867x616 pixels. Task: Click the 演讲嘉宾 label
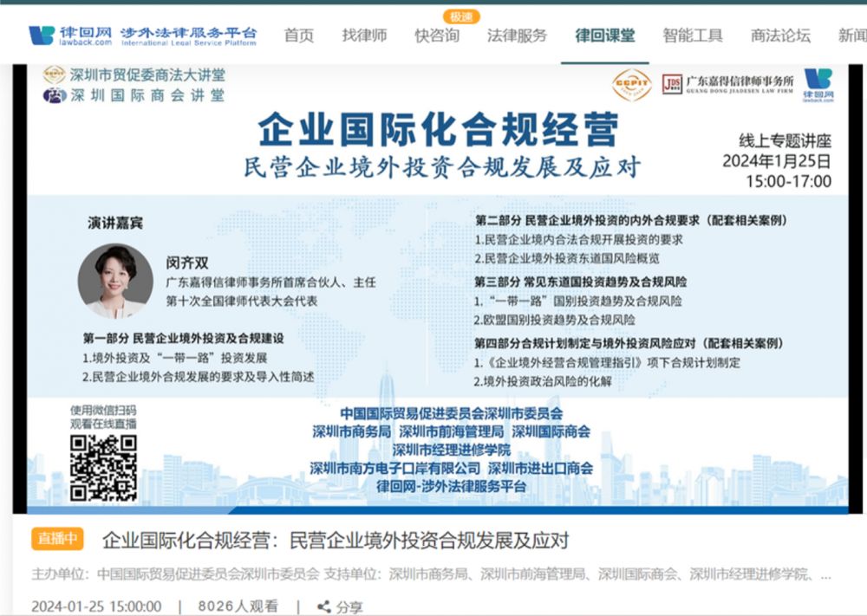tap(115, 223)
